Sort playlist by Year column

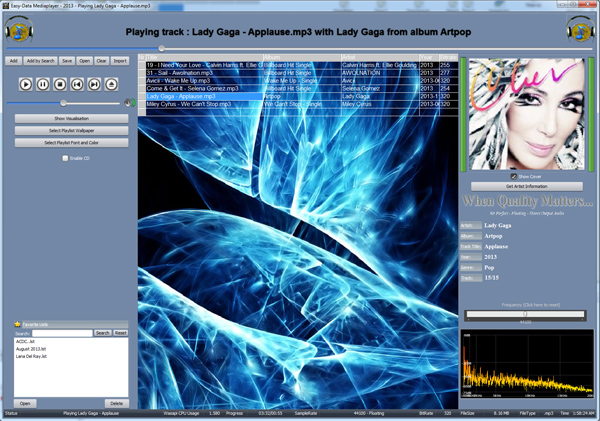click(429, 57)
